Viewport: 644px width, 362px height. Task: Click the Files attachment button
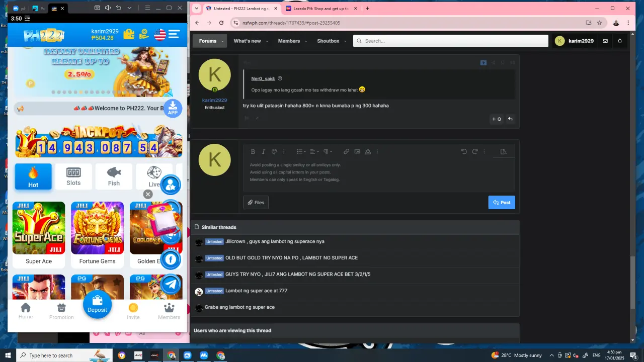(x=256, y=203)
